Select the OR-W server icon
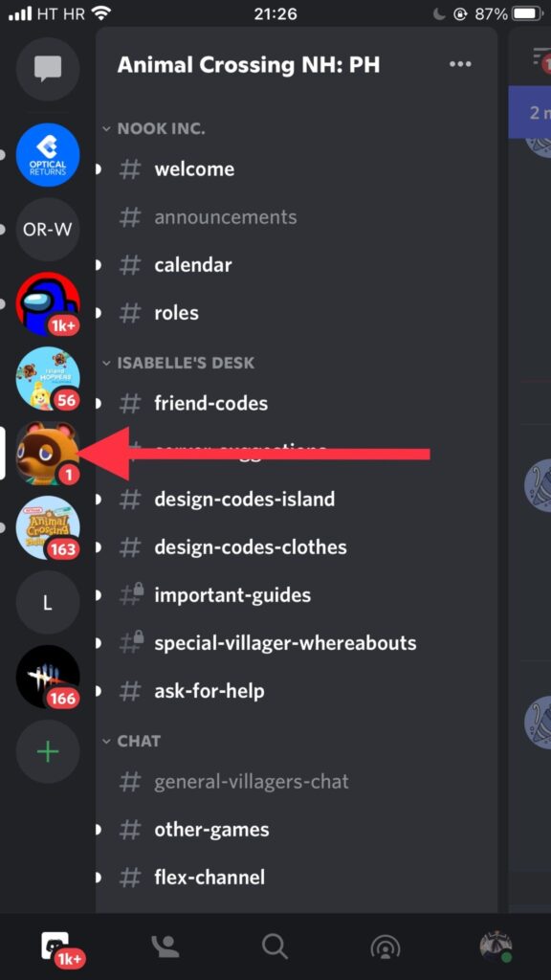The image size is (551, 980). coord(48,230)
